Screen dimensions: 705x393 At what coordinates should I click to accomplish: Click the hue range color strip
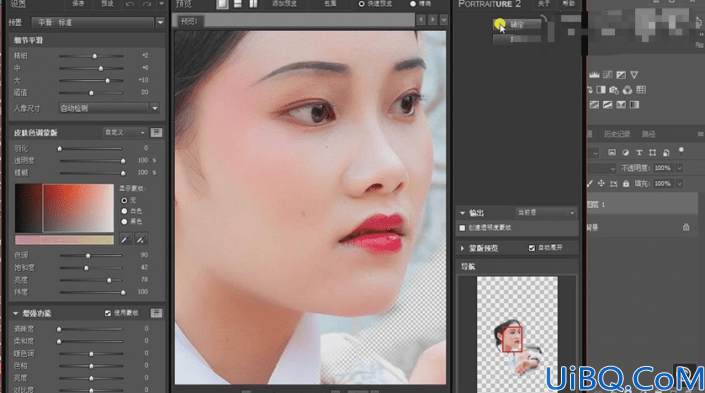click(x=64, y=240)
